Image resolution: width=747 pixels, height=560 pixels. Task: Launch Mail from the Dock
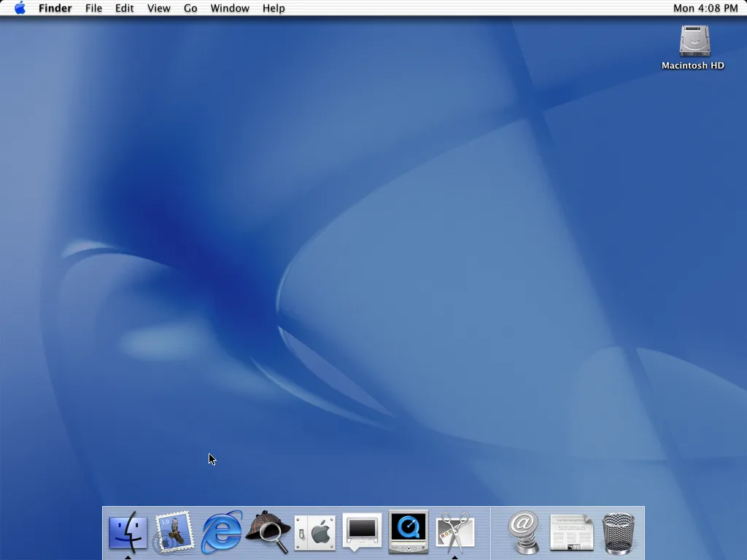pyautogui.click(x=174, y=532)
